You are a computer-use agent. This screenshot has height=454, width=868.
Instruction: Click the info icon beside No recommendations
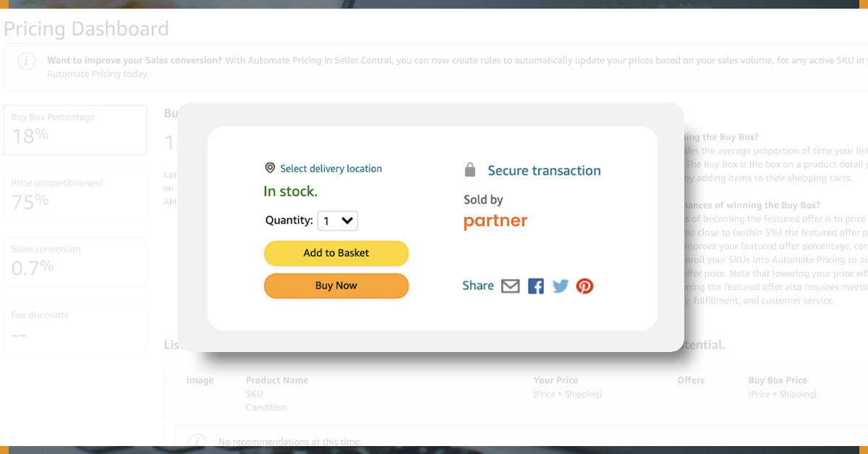[197, 441]
